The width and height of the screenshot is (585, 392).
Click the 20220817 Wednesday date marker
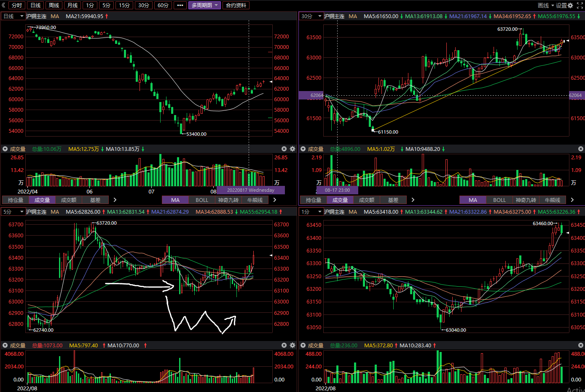coord(251,190)
